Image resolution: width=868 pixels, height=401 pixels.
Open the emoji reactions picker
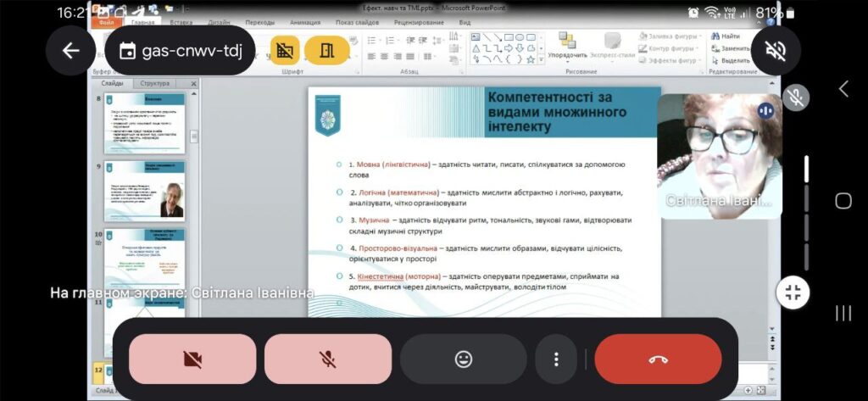point(463,359)
